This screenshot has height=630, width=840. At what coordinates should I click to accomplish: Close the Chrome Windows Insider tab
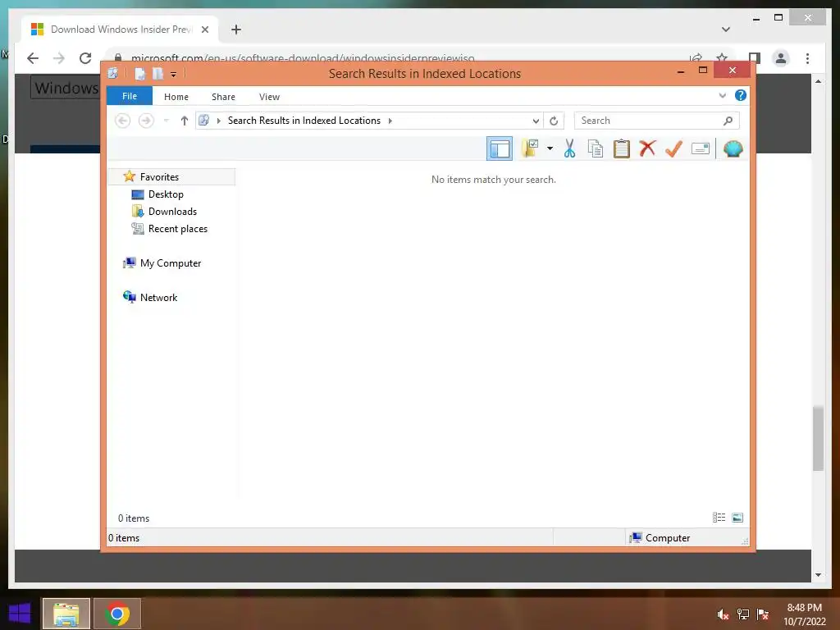(x=204, y=30)
